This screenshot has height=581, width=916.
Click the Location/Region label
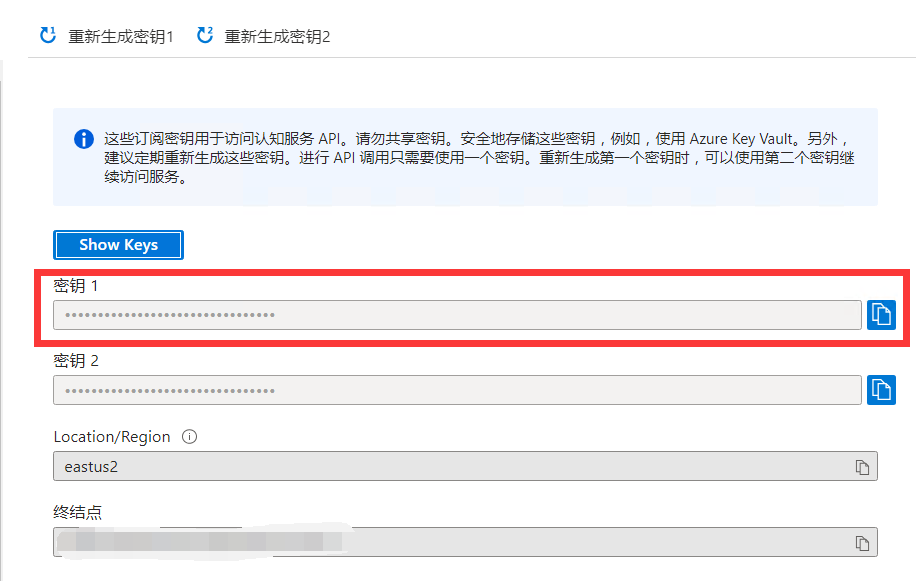(x=113, y=436)
